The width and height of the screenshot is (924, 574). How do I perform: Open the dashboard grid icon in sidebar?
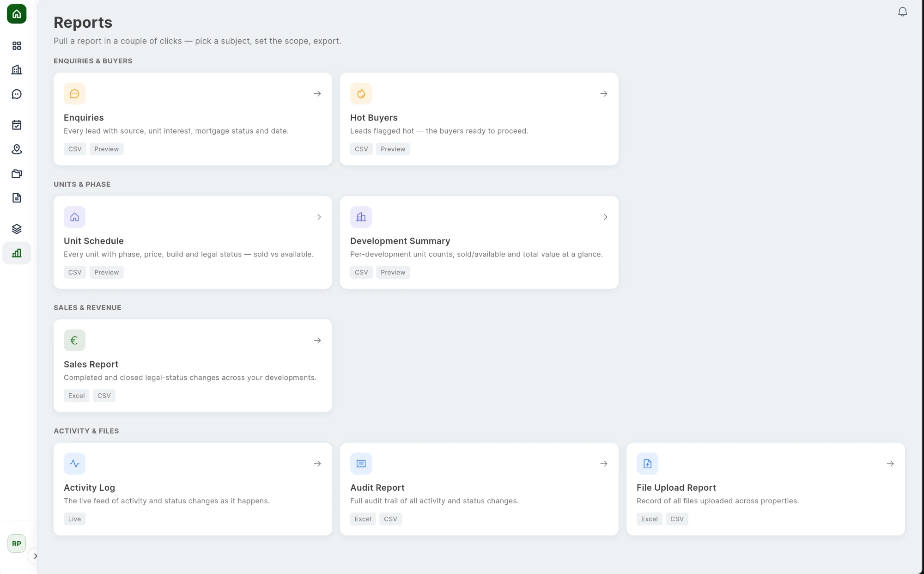point(17,46)
